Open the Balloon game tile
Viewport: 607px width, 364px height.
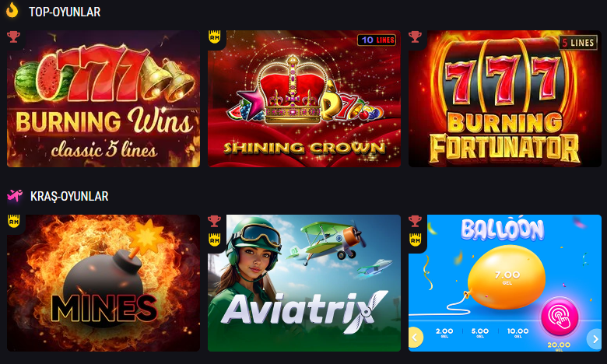pyautogui.click(x=505, y=283)
